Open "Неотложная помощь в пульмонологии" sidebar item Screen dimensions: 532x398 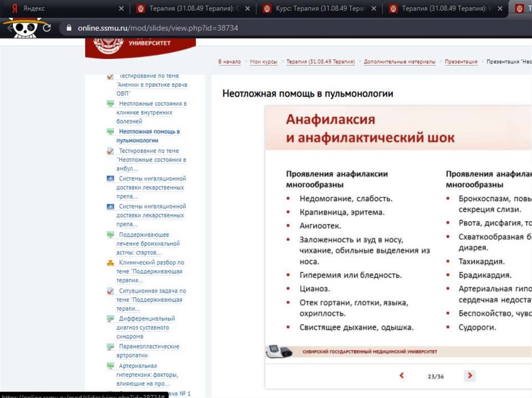point(148,135)
